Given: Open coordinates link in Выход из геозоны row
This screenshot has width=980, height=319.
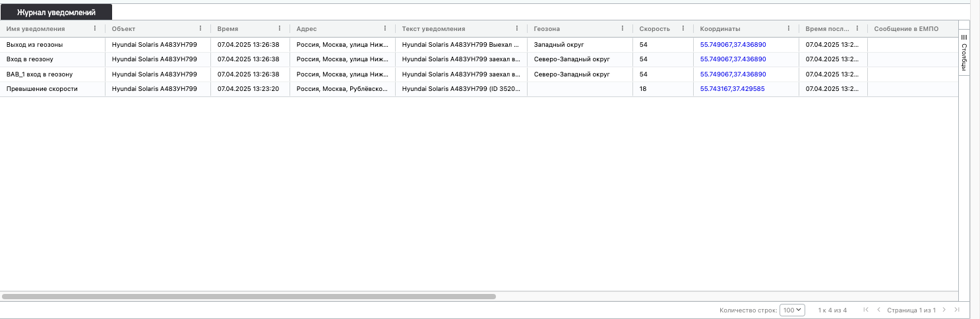Looking at the screenshot, I should [x=733, y=45].
